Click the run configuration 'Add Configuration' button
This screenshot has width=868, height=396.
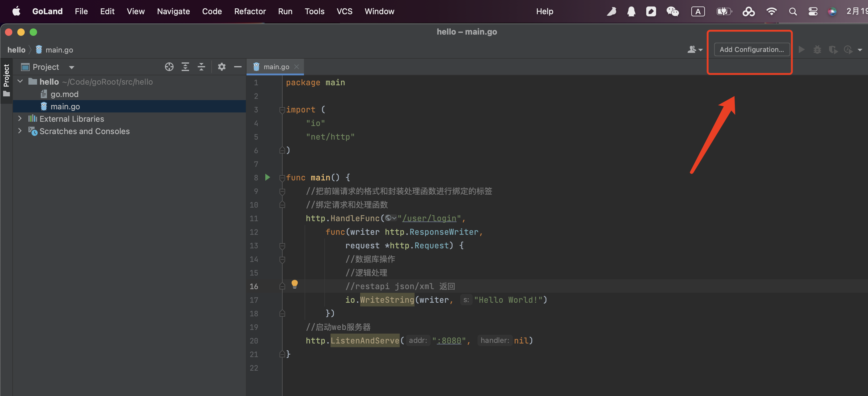pyautogui.click(x=752, y=49)
